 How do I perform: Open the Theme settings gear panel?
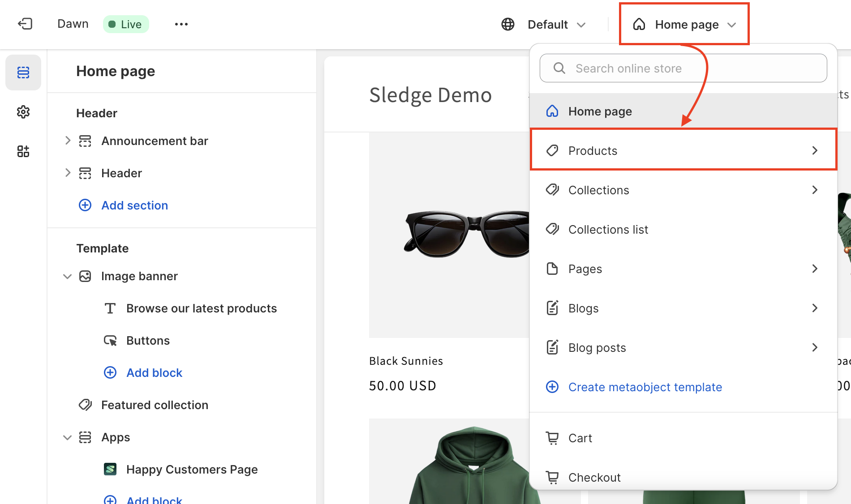pos(23,112)
